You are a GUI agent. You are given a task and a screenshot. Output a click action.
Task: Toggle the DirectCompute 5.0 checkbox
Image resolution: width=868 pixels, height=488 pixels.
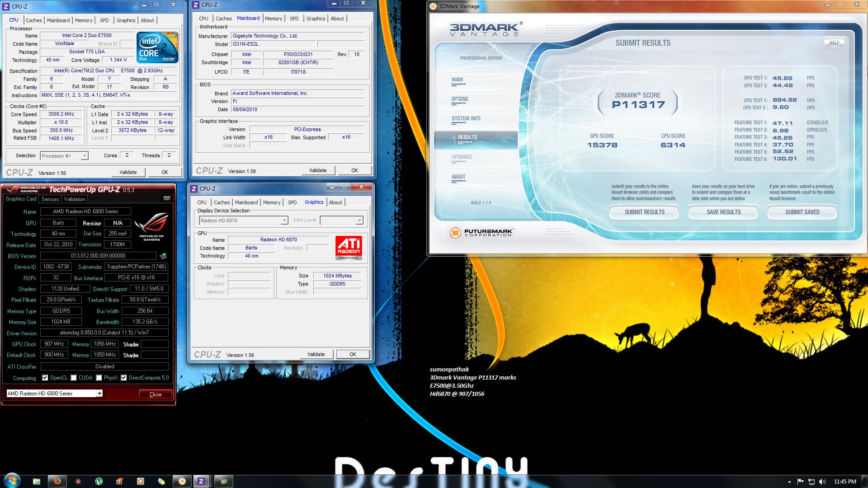click(x=123, y=378)
